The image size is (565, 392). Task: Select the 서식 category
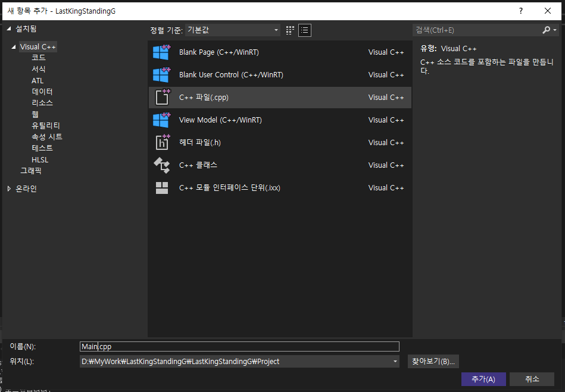click(x=39, y=69)
